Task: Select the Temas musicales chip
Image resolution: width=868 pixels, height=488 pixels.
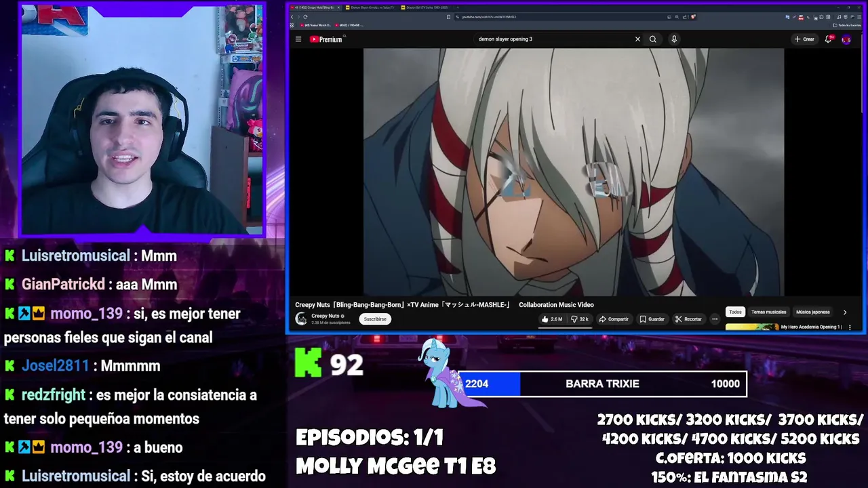Action: [x=768, y=312]
